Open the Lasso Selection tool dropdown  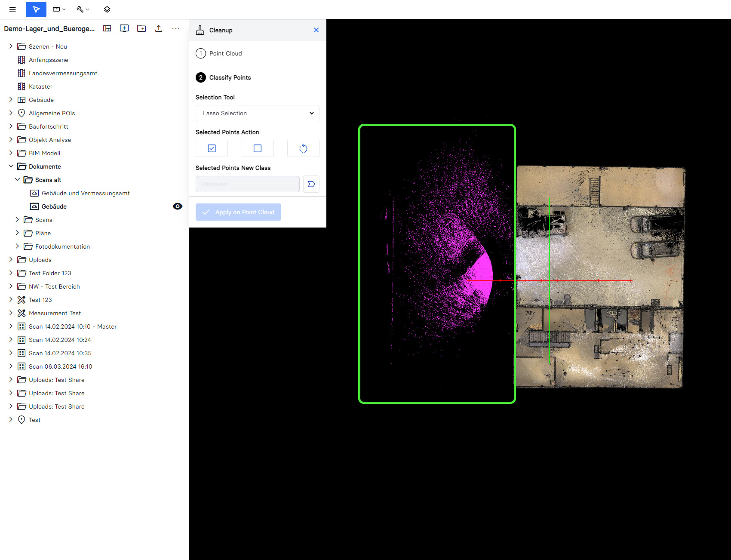257,113
